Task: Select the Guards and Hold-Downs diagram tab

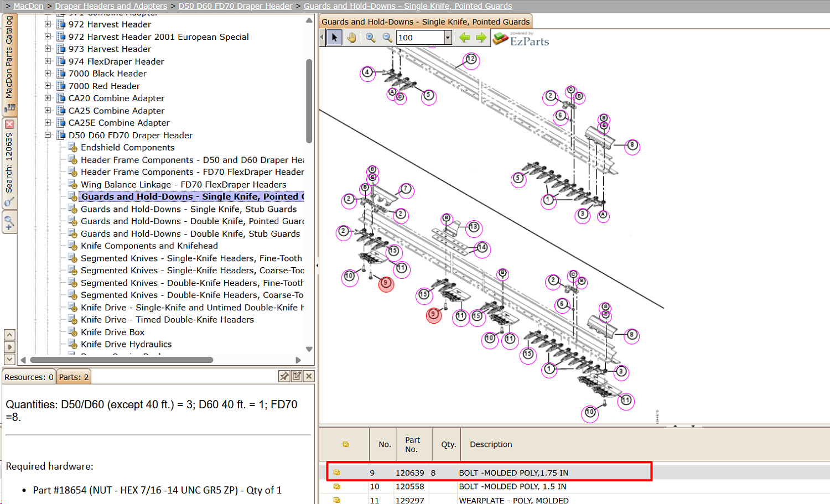Action: tap(426, 22)
